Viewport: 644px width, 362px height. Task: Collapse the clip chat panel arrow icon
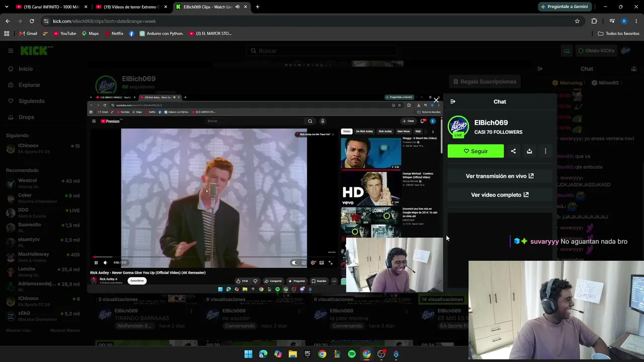453,102
